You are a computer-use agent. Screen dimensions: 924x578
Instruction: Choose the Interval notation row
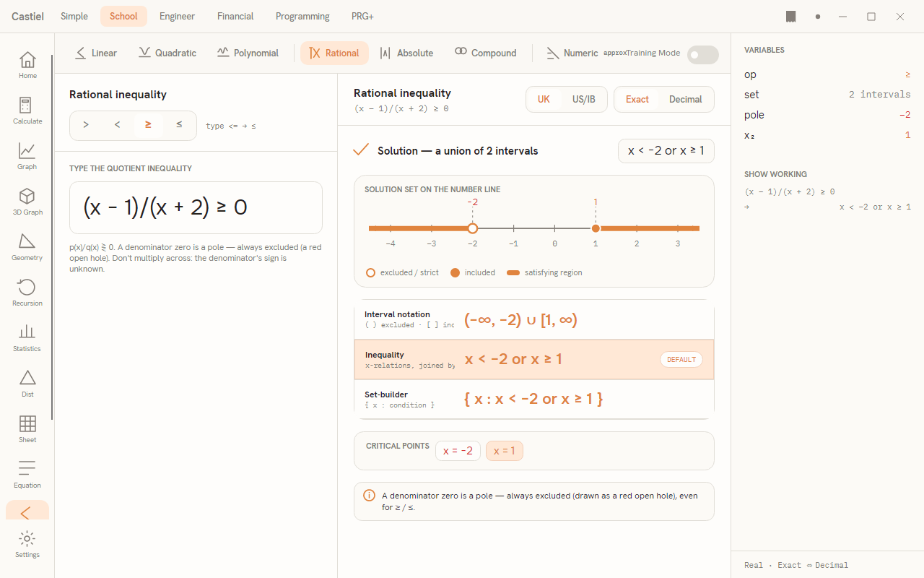534,319
